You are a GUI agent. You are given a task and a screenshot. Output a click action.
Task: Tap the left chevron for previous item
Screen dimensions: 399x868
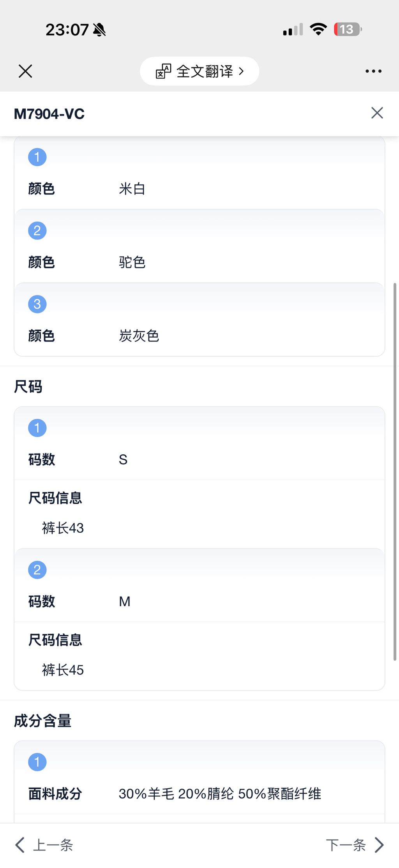(20, 845)
